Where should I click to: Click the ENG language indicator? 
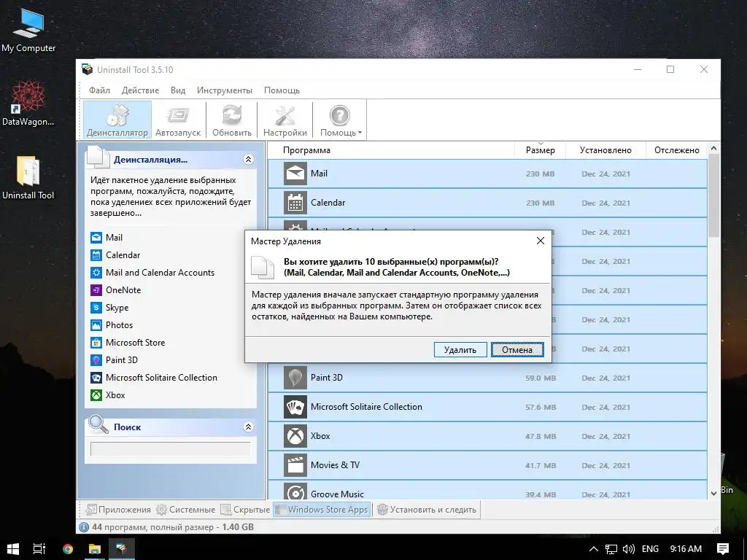point(650,549)
